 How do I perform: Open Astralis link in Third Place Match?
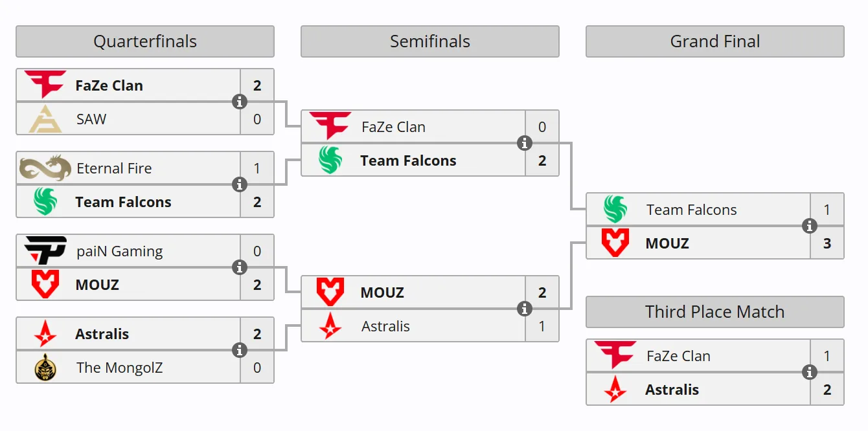tap(672, 390)
